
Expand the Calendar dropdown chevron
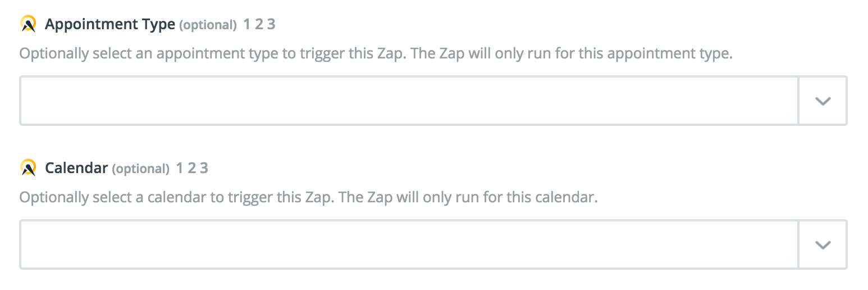(822, 244)
